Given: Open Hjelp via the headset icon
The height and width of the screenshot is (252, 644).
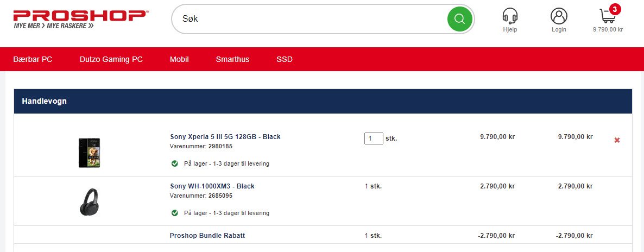Looking at the screenshot, I should coord(510,16).
